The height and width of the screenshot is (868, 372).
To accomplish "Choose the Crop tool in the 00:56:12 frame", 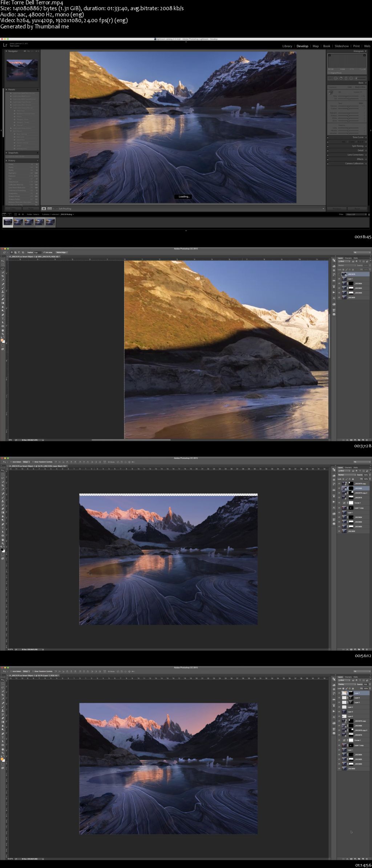I will click(3, 485).
